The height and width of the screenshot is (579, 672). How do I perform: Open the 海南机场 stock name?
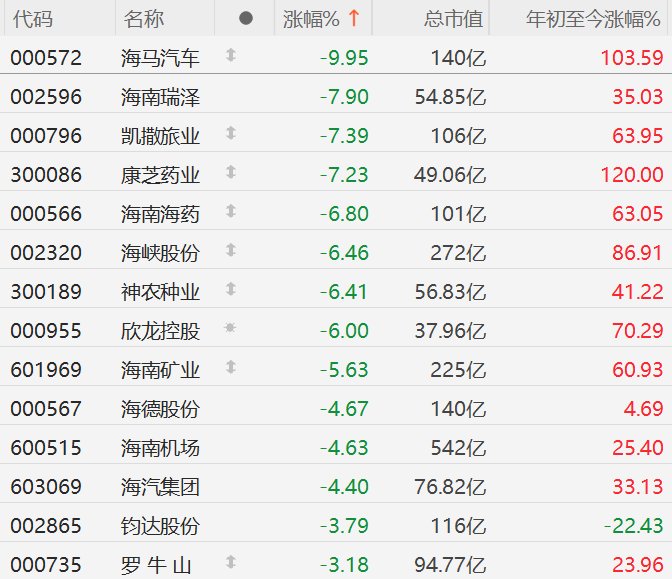click(x=159, y=447)
